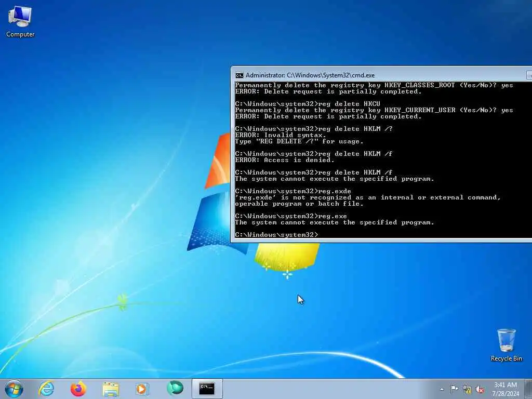Click the cmd window system menu icon
This screenshot has height=399, width=532.
239,75
